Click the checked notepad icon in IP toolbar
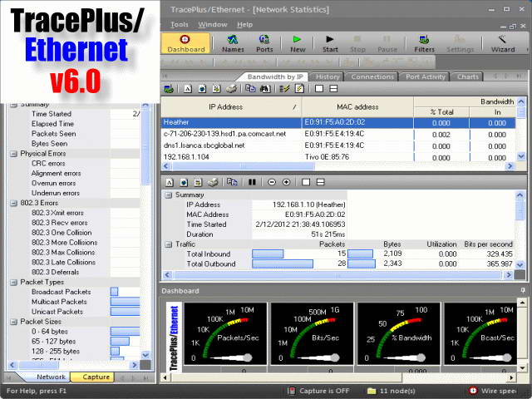This screenshot has width=532, height=399. 299,89
